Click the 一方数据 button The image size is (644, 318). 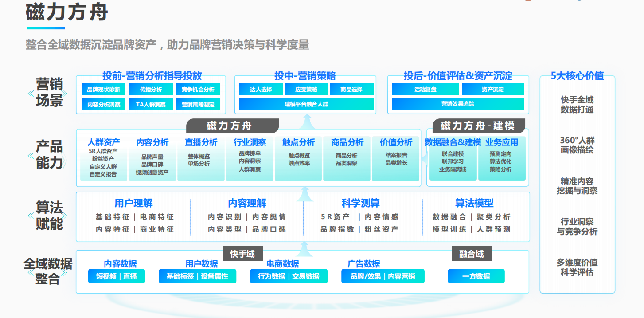pos(476,276)
